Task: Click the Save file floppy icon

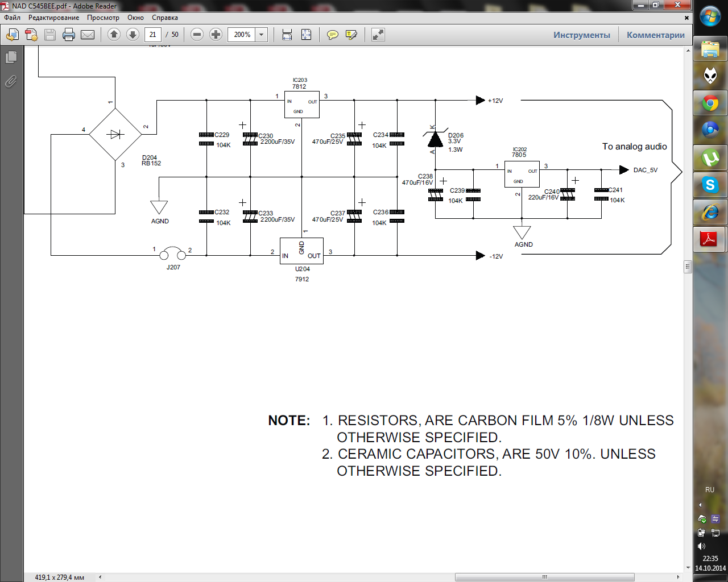Action: 50,35
